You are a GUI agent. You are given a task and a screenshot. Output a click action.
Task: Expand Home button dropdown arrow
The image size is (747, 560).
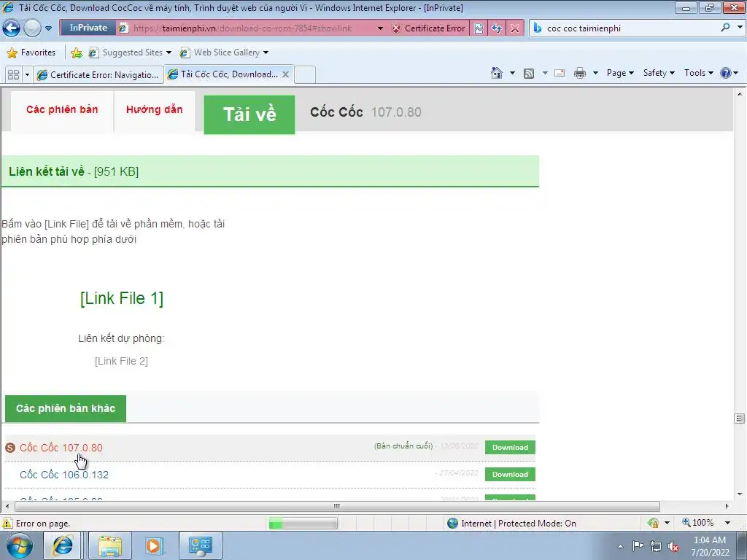coord(512,73)
